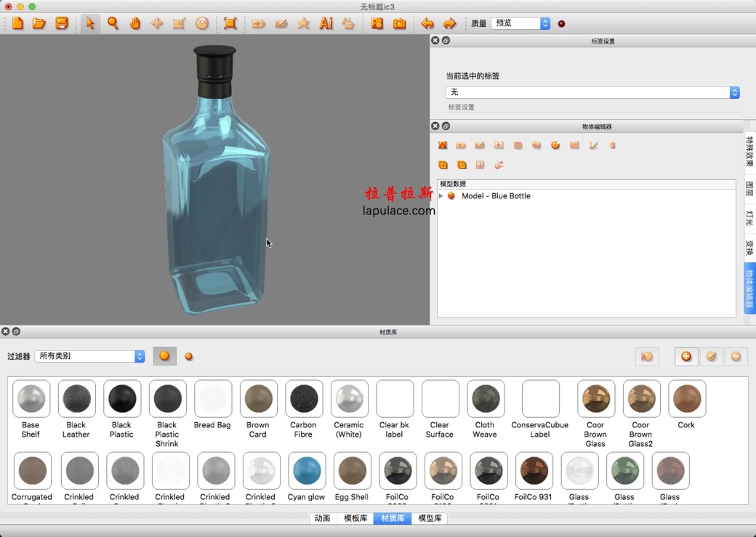Click the camera snapshot icon
Screen dimensions: 756x537
(x=401, y=23)
